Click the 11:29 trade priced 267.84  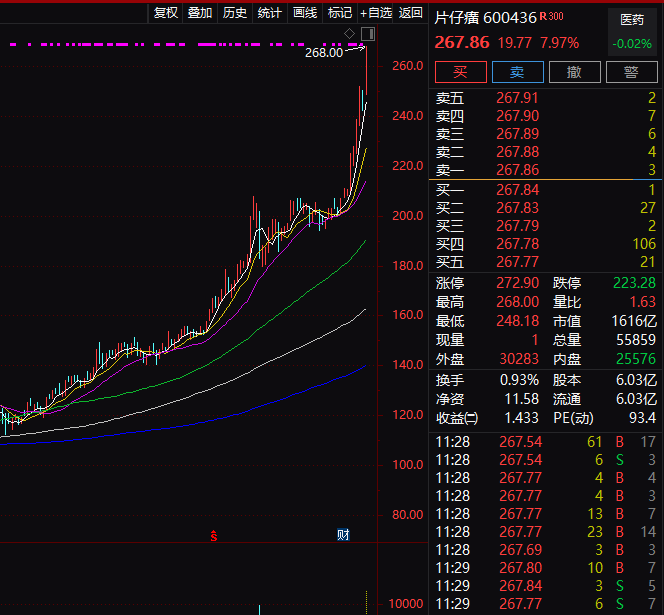(546, 586)
